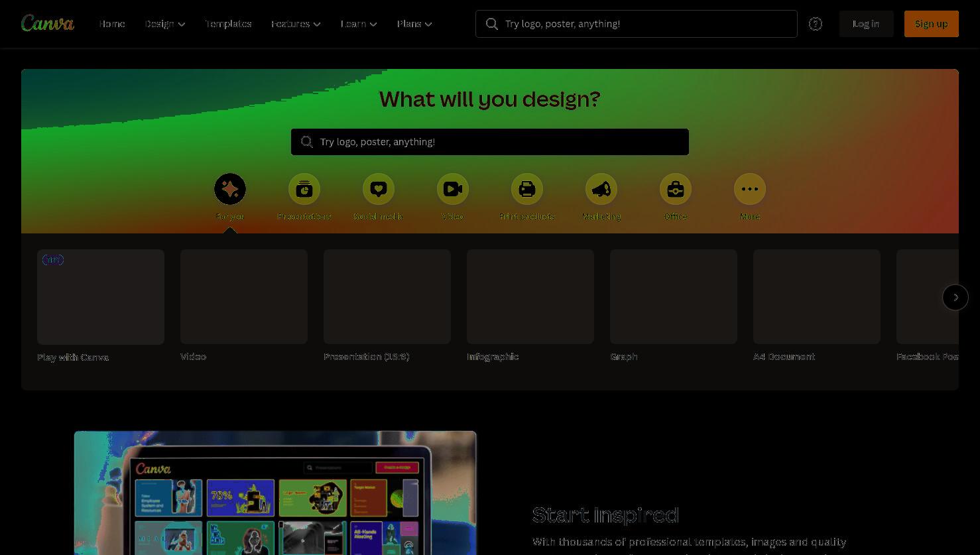Select the Presentations category icon

(x=304, y=189)
